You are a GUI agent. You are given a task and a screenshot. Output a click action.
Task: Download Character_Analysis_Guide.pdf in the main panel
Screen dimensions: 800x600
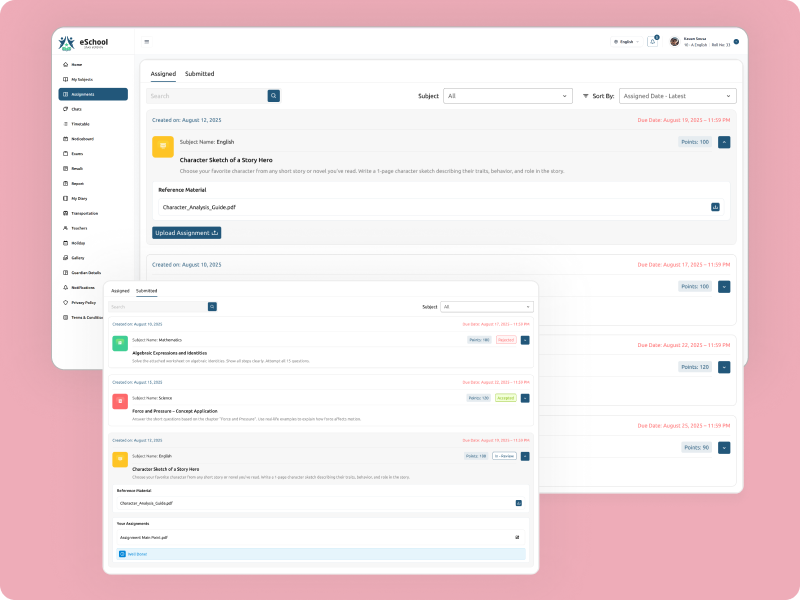tap(715, 207)
